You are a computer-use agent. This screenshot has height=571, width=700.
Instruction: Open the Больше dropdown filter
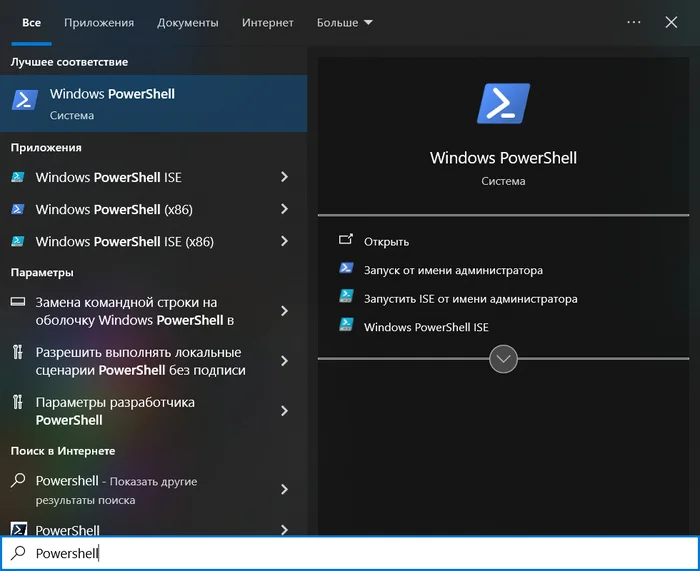[x=344, y=22]
